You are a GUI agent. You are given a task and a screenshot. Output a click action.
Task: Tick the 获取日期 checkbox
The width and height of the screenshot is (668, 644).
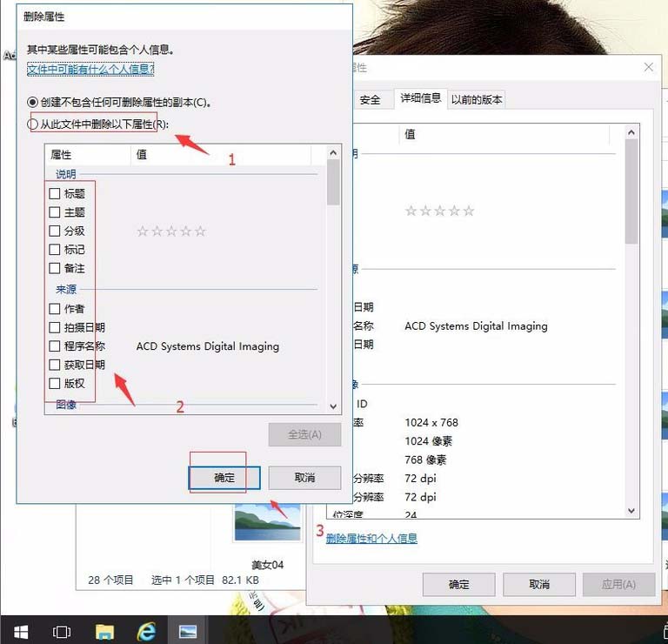coord(55,365)
